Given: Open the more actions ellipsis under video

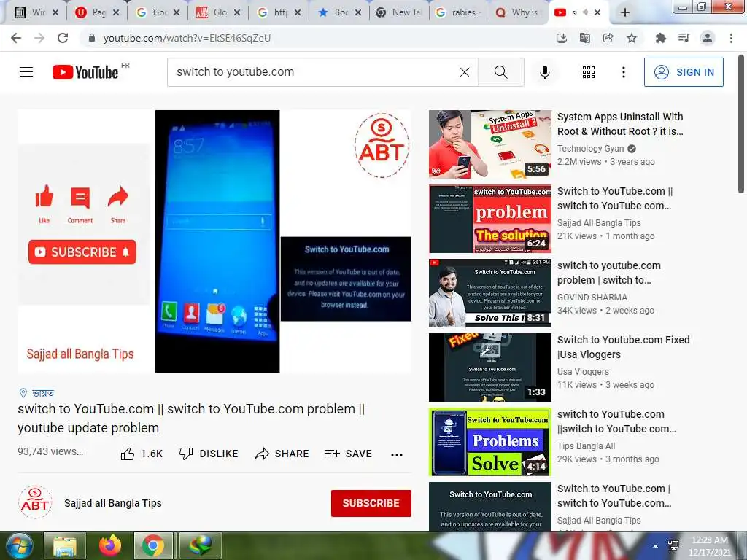Looking at the screenshot, I should [397, 455].
